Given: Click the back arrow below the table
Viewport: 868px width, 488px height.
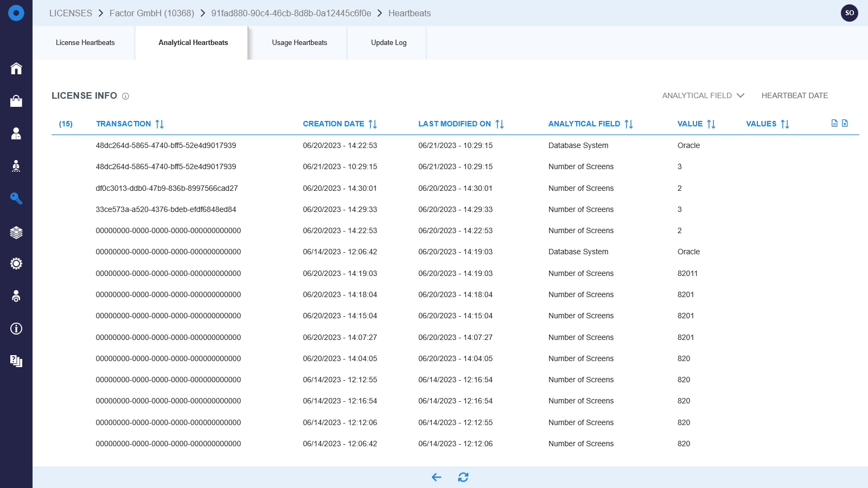Looking at the screenshot, I should tap(436, 477).
